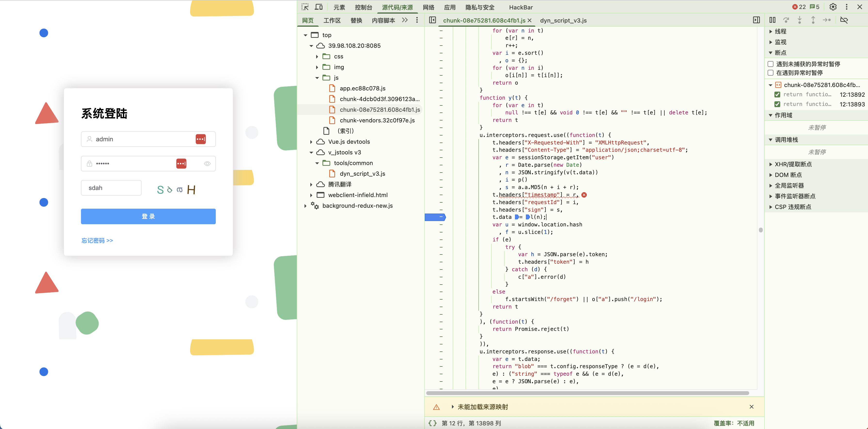Hide the navigator sidebar pane icon

[x=432, y=20]
